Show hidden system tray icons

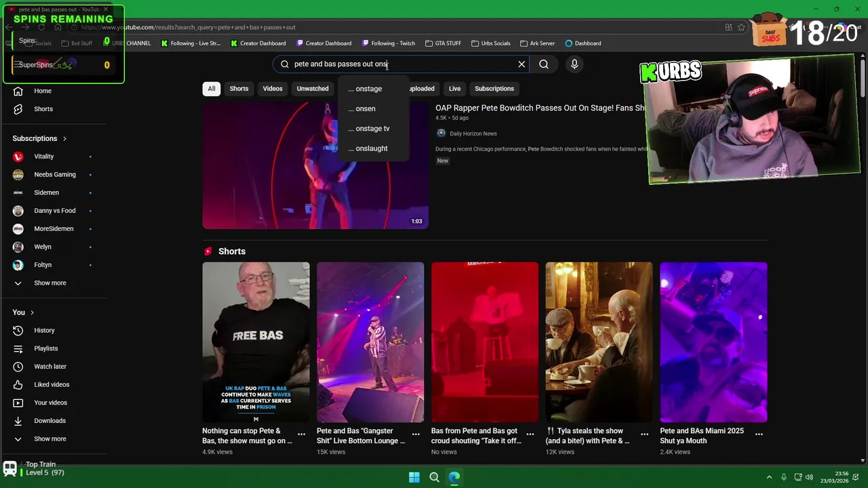tap(769, 477)
